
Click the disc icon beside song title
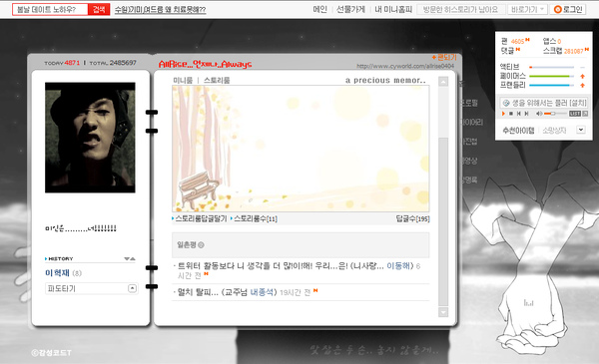(x=506, y=103)
